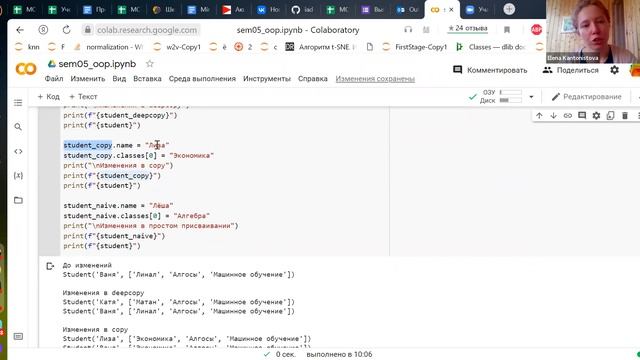Image resolution: width=640 pixels, height=360 pixels.
Task: Open code snippets sidebar icon
Action: point(18,151)
